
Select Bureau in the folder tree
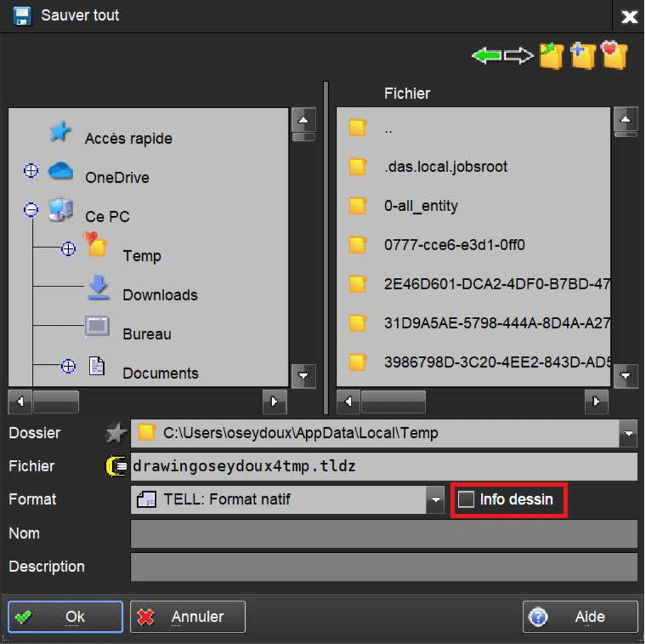click(147, 334)
